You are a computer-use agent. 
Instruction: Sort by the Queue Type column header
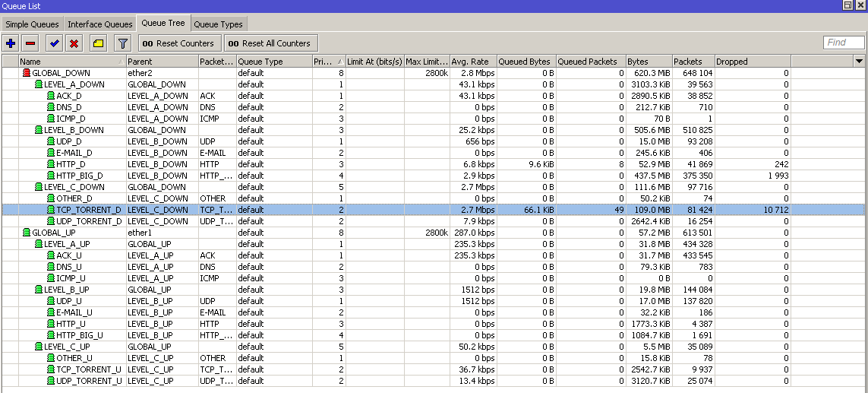(274, 62)
